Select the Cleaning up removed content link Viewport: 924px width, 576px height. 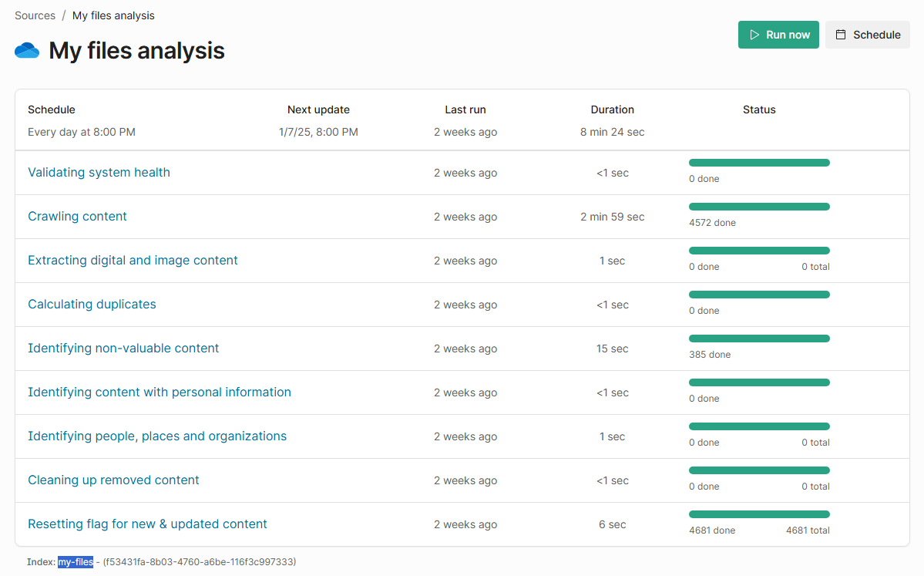[113, 480]
